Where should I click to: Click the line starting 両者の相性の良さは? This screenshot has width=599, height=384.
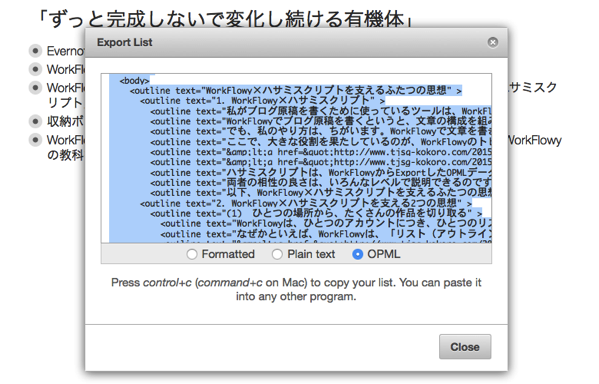[x=321, y=183]
